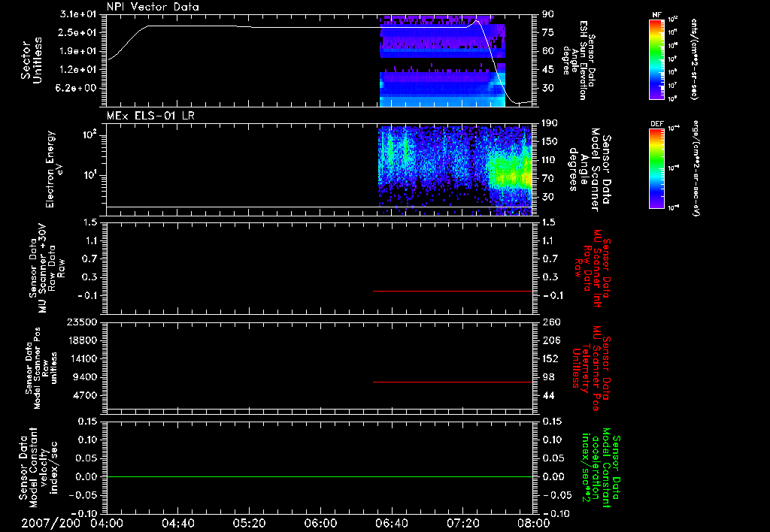Click the green velocity/acceleration data line
770x532 pixels.
tap(320, 476)
